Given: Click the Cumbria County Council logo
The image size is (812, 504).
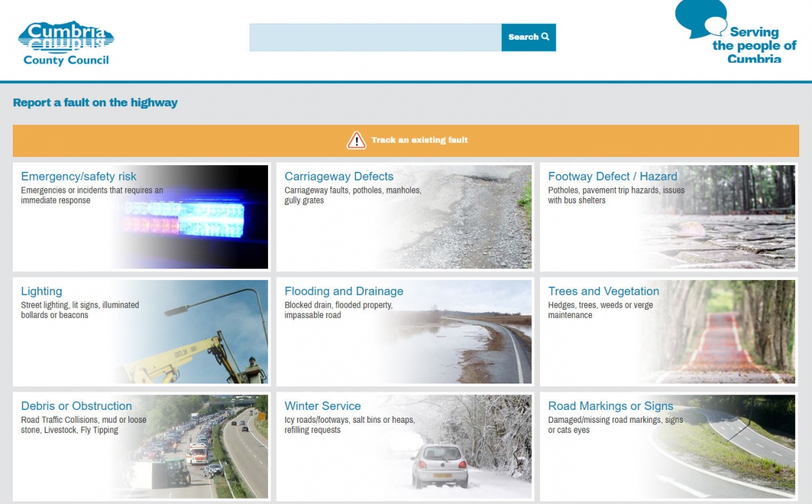Looking at the screenshot, I should coord(66,43).
